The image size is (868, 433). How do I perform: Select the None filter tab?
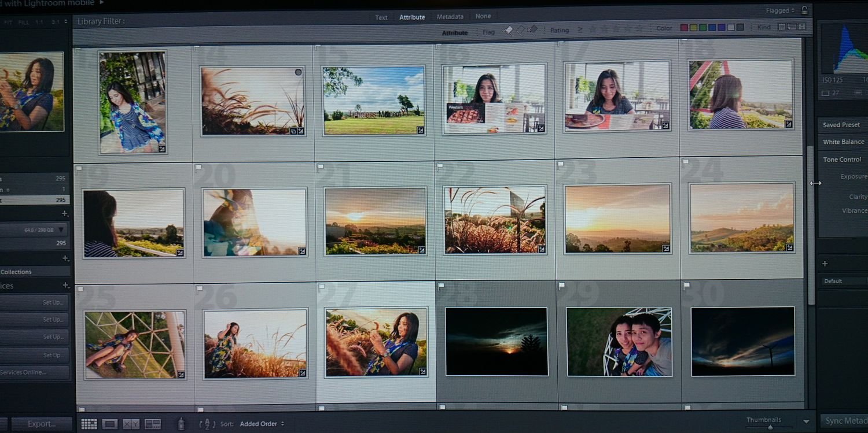[483, 16]
